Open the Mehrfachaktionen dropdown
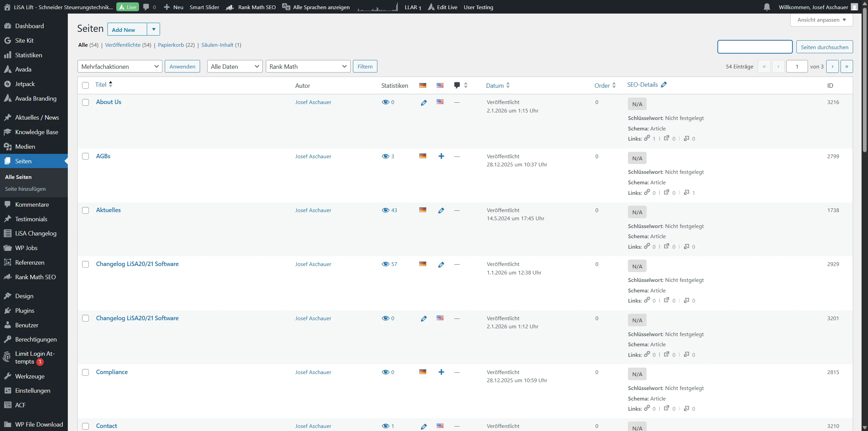This screenshot has height=431, width=868. [x=119, y=66]
